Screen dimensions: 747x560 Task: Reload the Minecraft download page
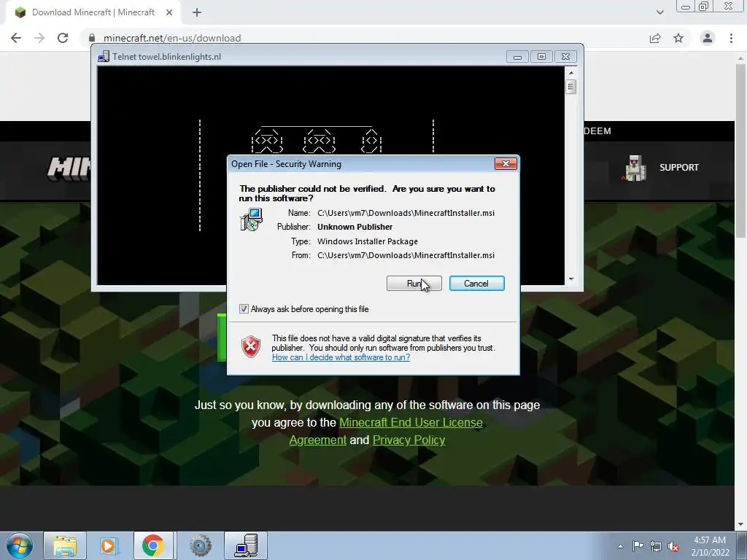coord(63,38)
